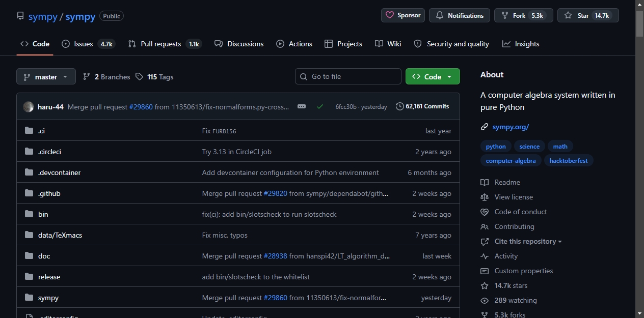The height and width of the screenshot is (318, 644).
Task: Open the sympy repository name link
Action: (81, 16)
